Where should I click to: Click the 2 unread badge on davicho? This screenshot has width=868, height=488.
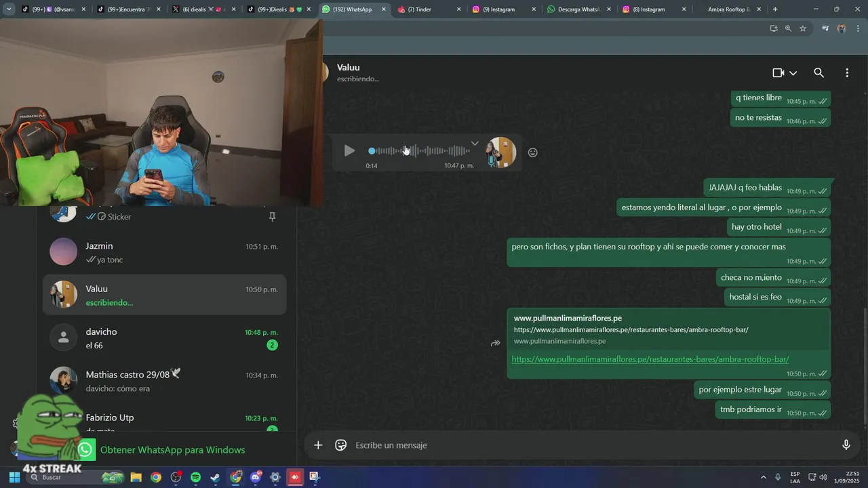(272, 345)
